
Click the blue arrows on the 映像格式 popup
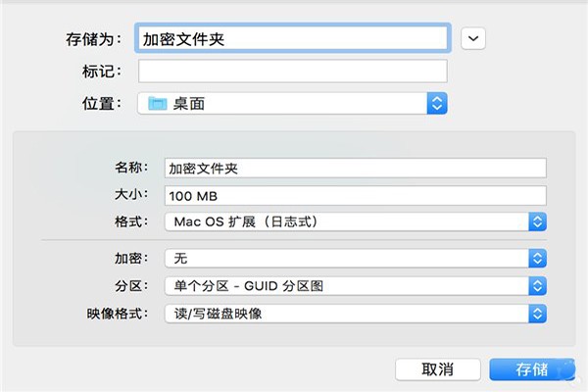(x=536, y=314)
